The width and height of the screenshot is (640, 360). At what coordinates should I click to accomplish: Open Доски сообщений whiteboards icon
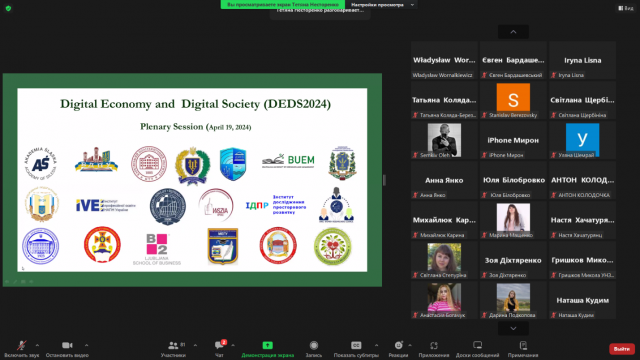tap(477, 346)
